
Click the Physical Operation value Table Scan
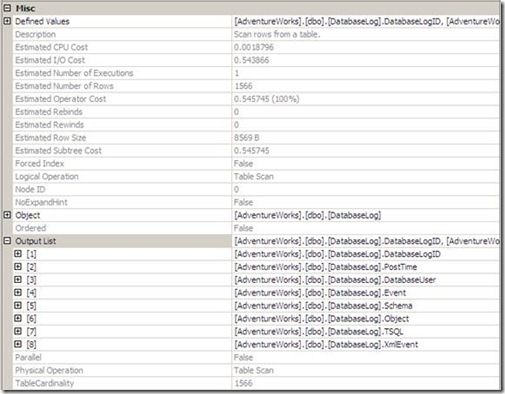click(253, 370)
